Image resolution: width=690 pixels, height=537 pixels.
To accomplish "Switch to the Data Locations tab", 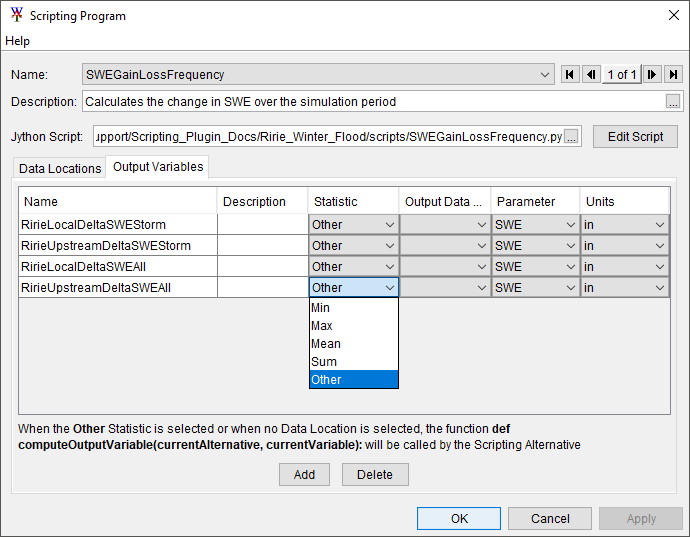I will point(60,168).
